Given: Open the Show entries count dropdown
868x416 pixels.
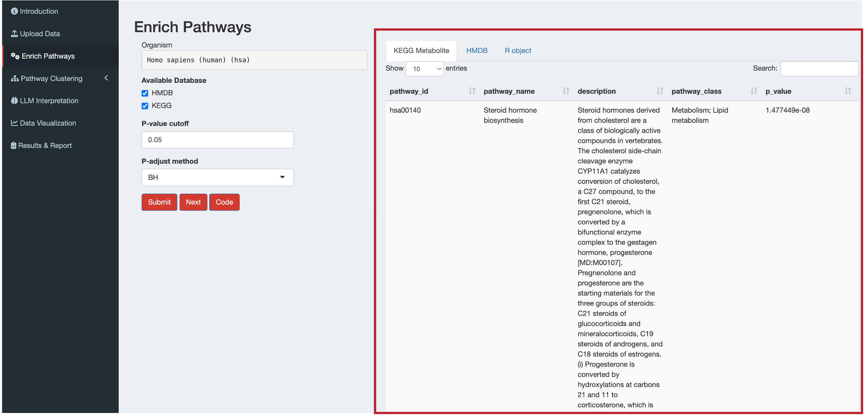Looking at the screenshot, I should click(x=425, y=69).
